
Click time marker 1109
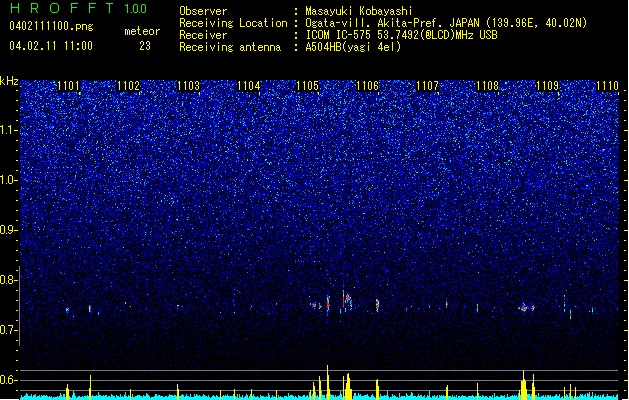tap(547, 86)
